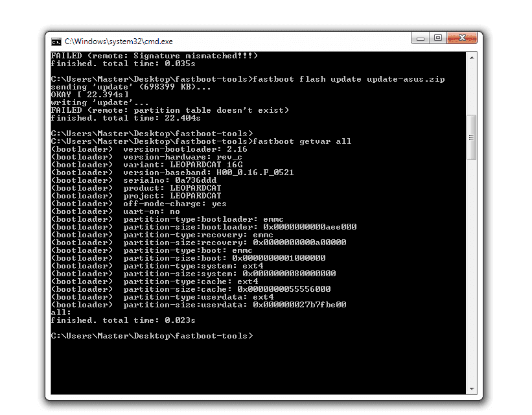Click the 'partition-size:boot' value line

189,258
